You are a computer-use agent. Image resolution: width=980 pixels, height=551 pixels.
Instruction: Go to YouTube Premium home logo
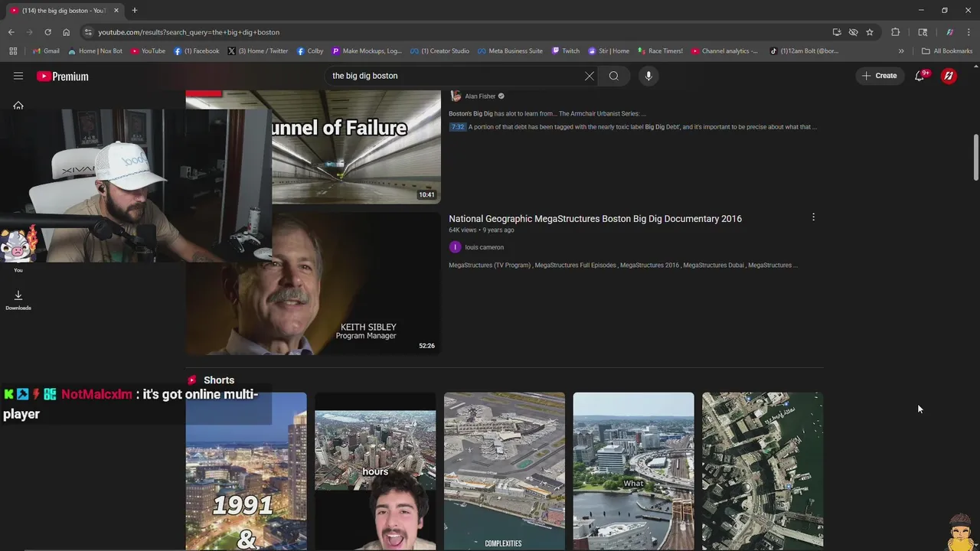(63, 76)
